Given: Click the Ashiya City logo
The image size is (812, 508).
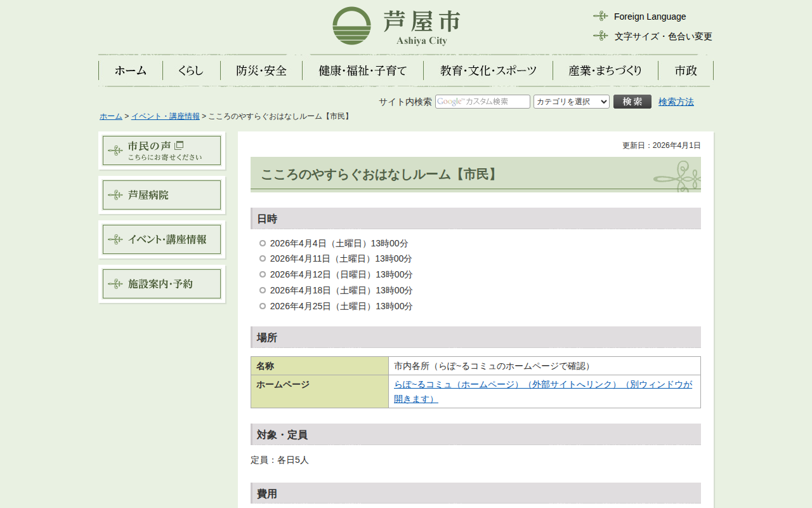Looking at the screenshot, I should point(396,26).
